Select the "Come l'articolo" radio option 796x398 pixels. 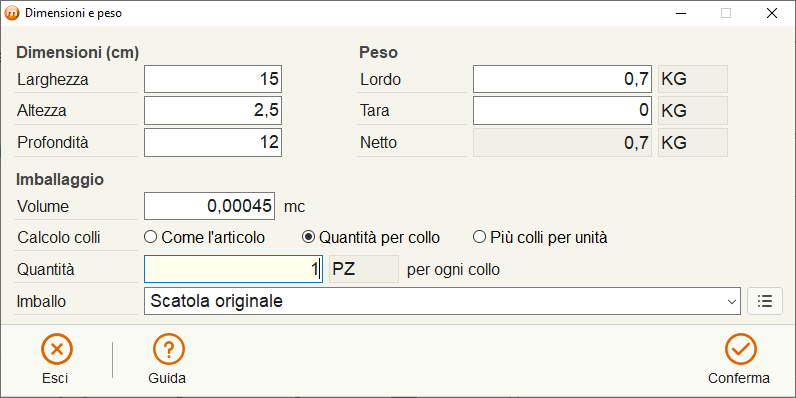click(x=205, y=237)
